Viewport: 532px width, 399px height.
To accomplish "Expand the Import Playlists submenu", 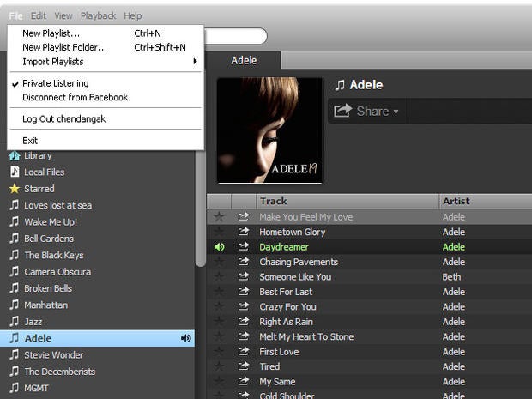I will (x=106, y=62).
